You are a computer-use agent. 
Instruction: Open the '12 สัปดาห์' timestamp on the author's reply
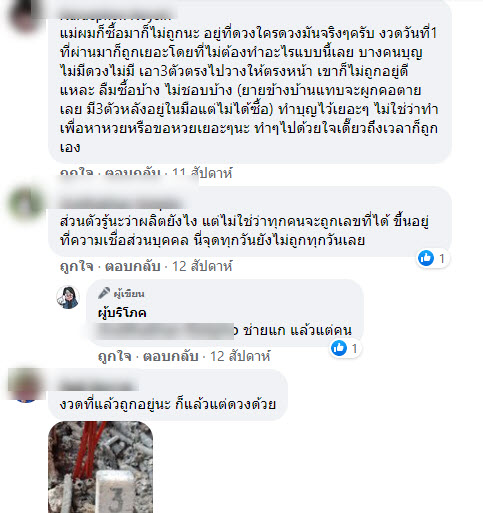(x=240, y=356)
